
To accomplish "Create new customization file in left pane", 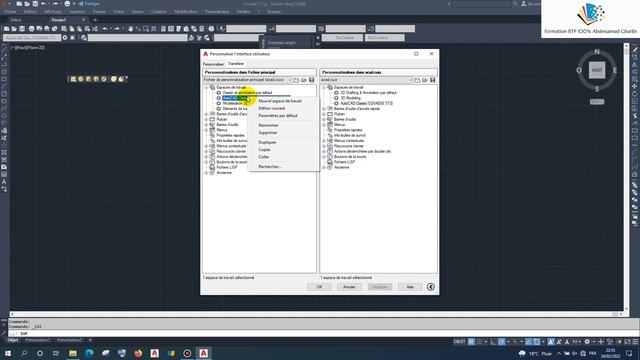I will (x=296, y=80).
